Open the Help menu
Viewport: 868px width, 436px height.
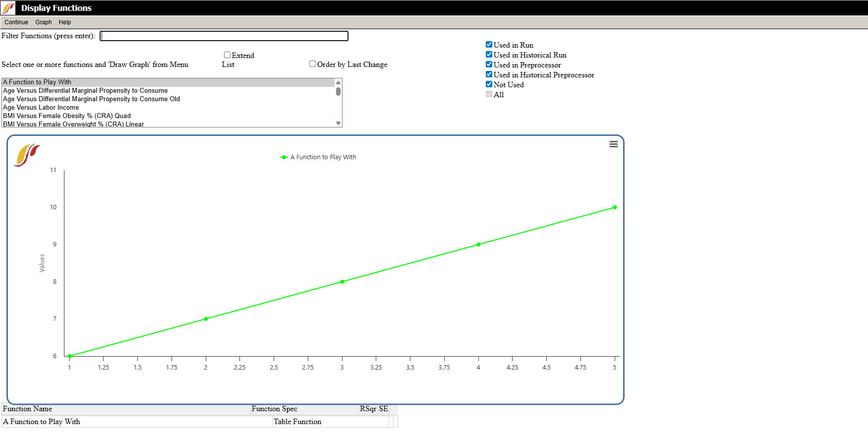pos(64,22)
